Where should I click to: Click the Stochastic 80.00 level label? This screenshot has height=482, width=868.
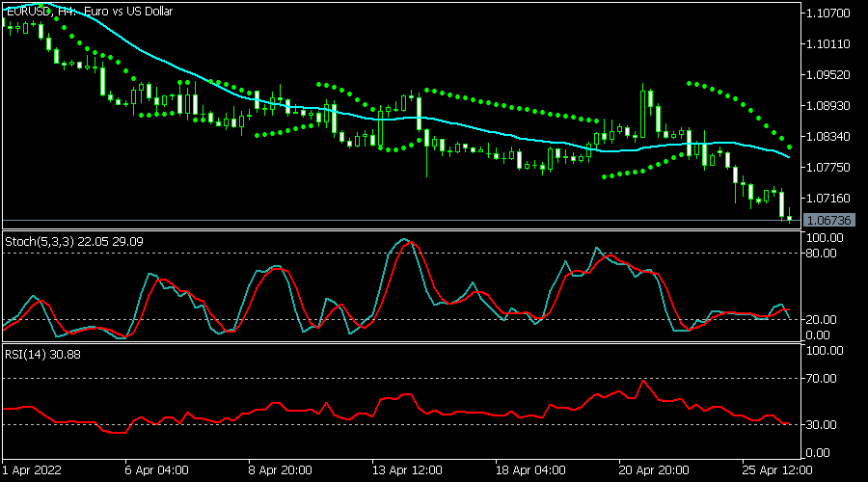(822, 254)
